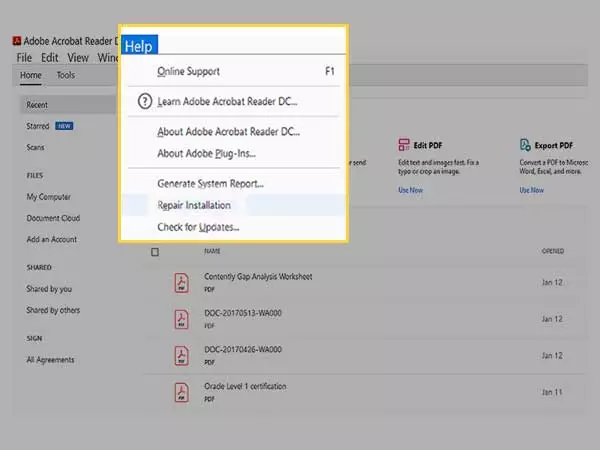Click PDF icon for Oracle Level 1 certification

(181, 392)
